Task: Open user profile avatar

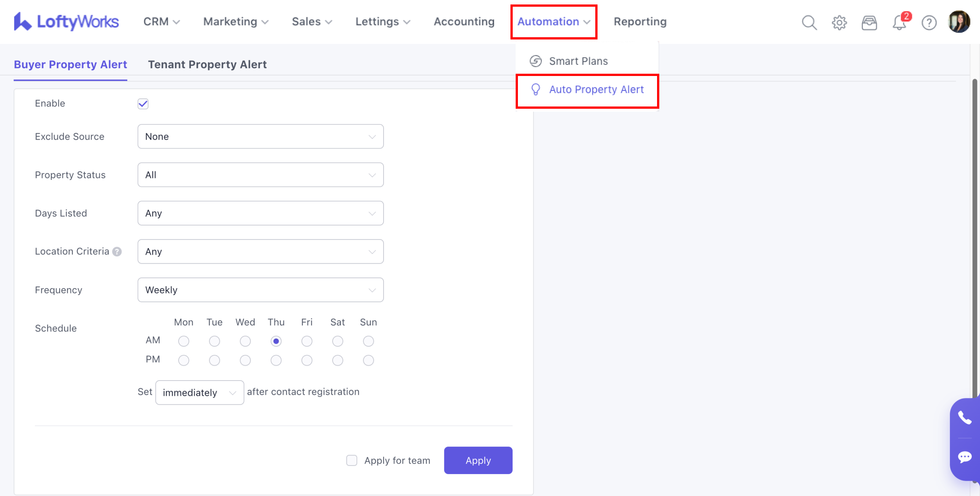Action: point(959,22)
